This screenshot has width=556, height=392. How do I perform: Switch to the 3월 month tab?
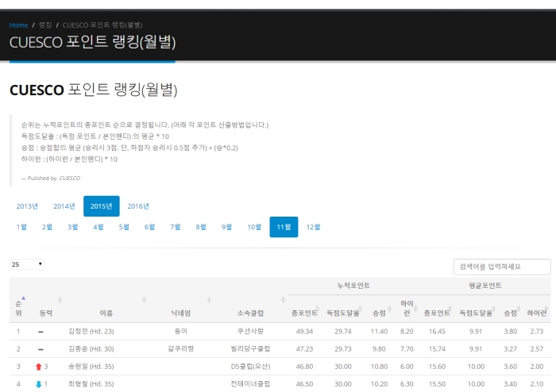[73, 227]
